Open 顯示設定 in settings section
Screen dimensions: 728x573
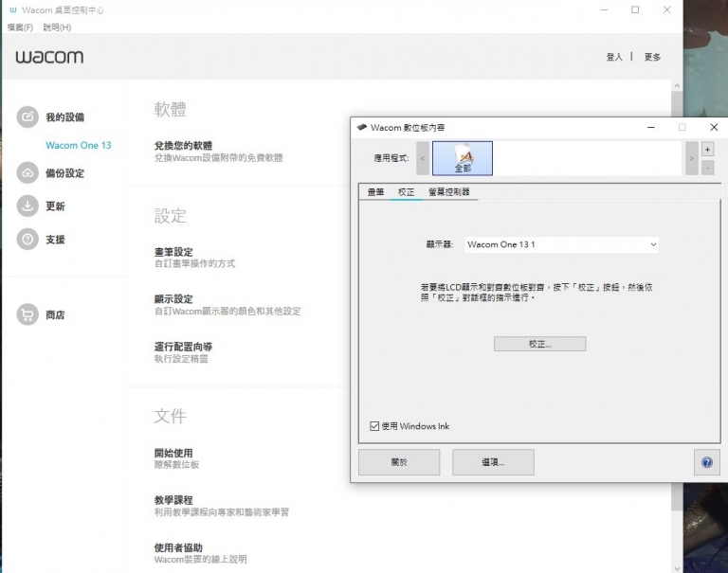click(173, 299)
